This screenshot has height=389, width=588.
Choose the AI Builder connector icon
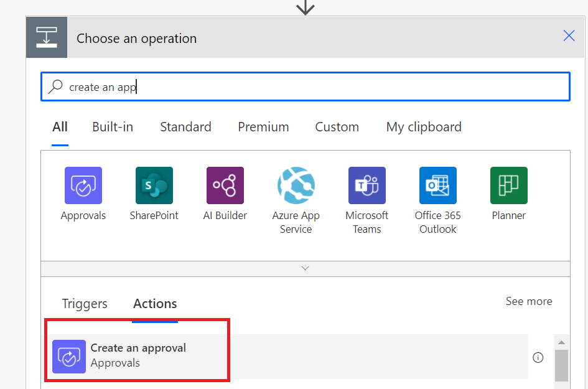point(225,185)
